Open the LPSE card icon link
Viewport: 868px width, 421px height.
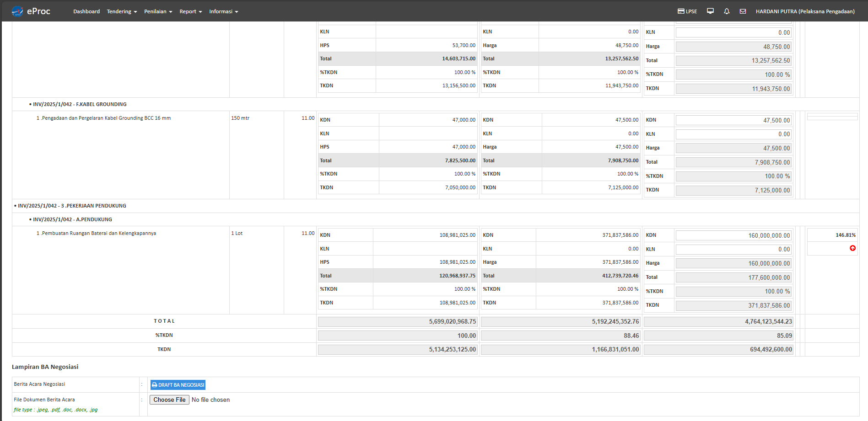687,11
